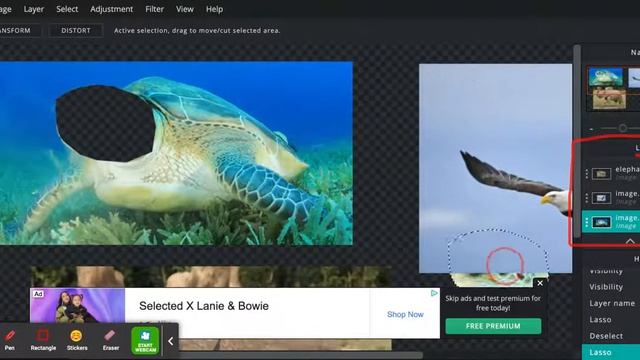
Task: Open the Filter menu
Action: [154, 9]
